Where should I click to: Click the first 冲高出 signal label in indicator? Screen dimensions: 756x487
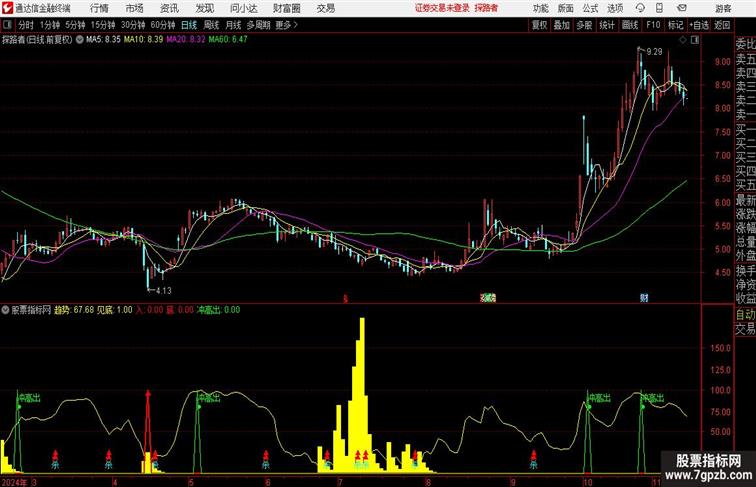click(29, 398)
